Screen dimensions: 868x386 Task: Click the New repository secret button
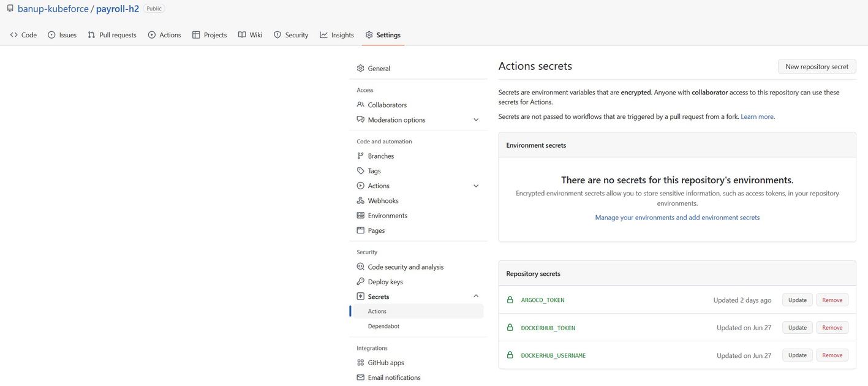point(817,67)
